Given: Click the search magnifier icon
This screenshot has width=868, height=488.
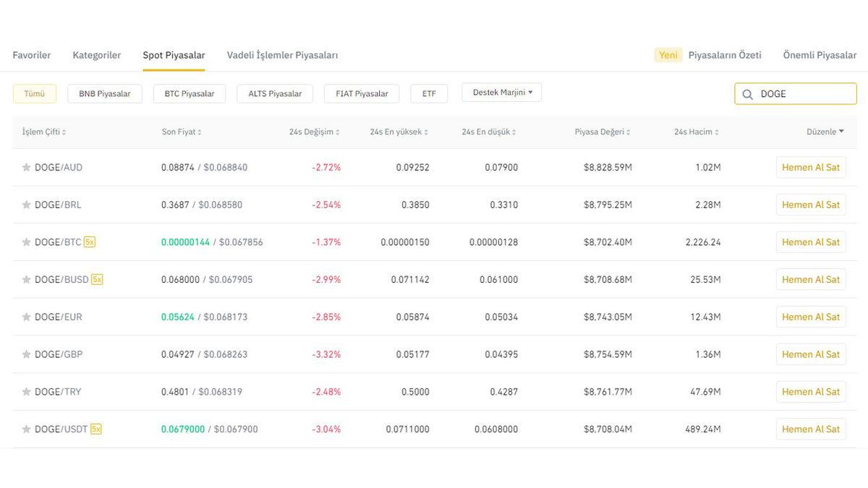Looking at the screenshot, I should pos(748,93).
